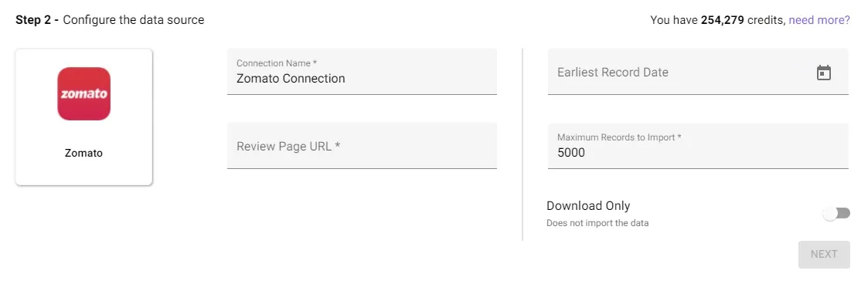Click the NEXT button
The width and height of the screenshot is (868, 284).
pyautogui.click(x=824, y=254)
